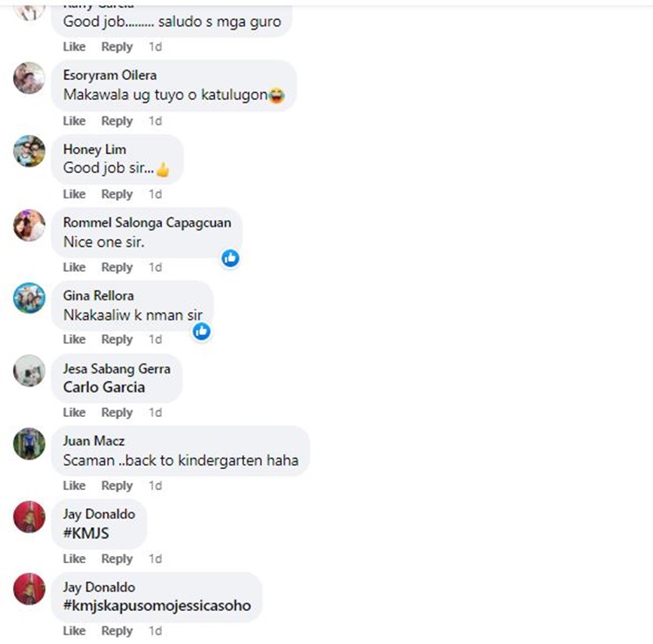The height and width of the screenshot is (644, 653).
Task: Reply to Esoryram Oilera's comment
Action: [117, 121]
